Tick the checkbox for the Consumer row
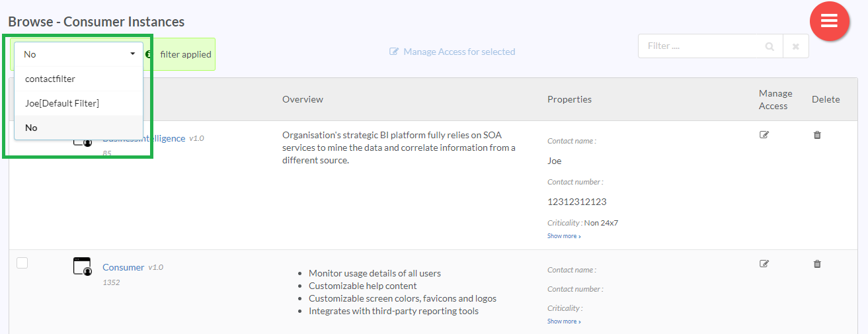Viewport: 868px width, 334px height. pyautogui.click(x=22, y=263)
